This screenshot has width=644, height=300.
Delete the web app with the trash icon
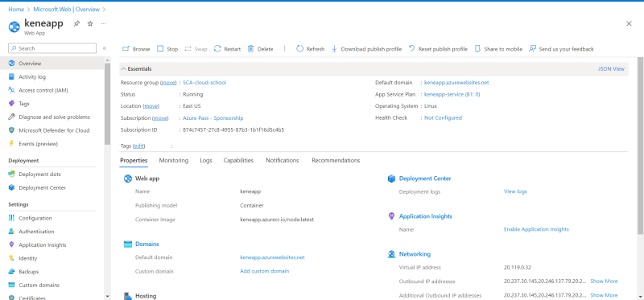pyautogui.click(x=250, y=49)
